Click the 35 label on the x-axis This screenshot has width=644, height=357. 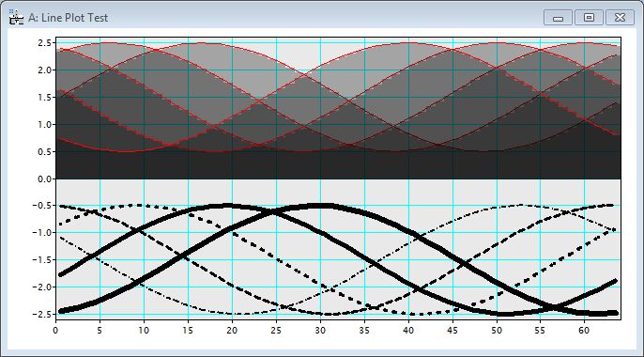coord(364,331)
